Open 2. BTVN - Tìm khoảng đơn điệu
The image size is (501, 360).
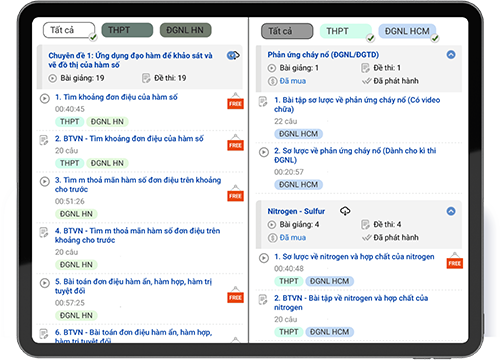(x=129, y=139)
